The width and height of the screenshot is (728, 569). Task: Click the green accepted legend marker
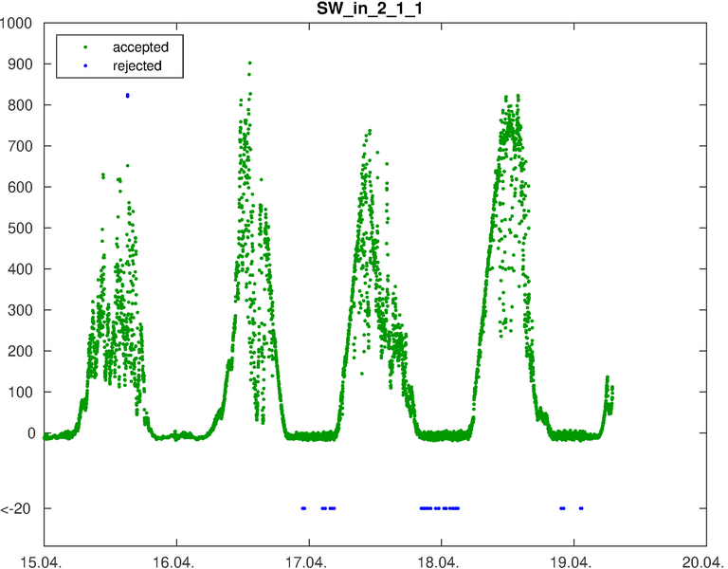click(x=85, y=47)
